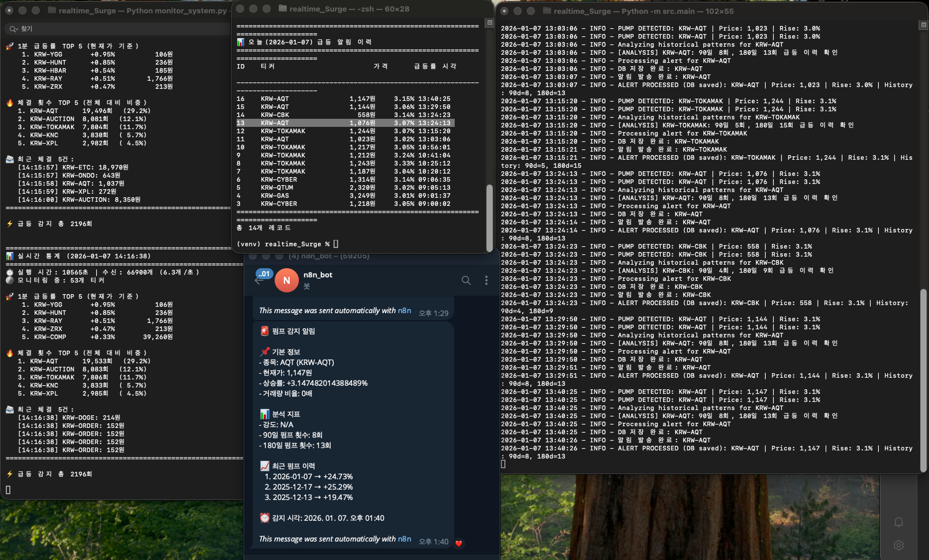The height and width of the screenshot is (560, 929).
Task: Open the n8n link in the 1:40 message
Action: coord(404,539)
